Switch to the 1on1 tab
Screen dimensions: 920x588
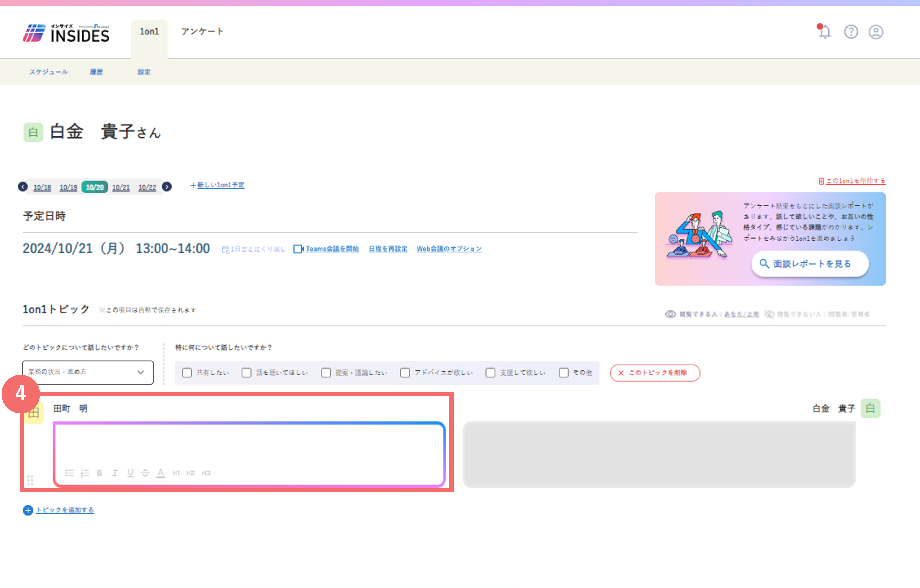[149, 31]
